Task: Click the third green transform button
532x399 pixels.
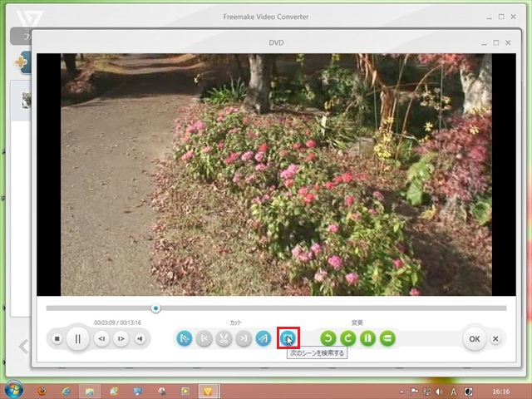Action: pos(367,338)
